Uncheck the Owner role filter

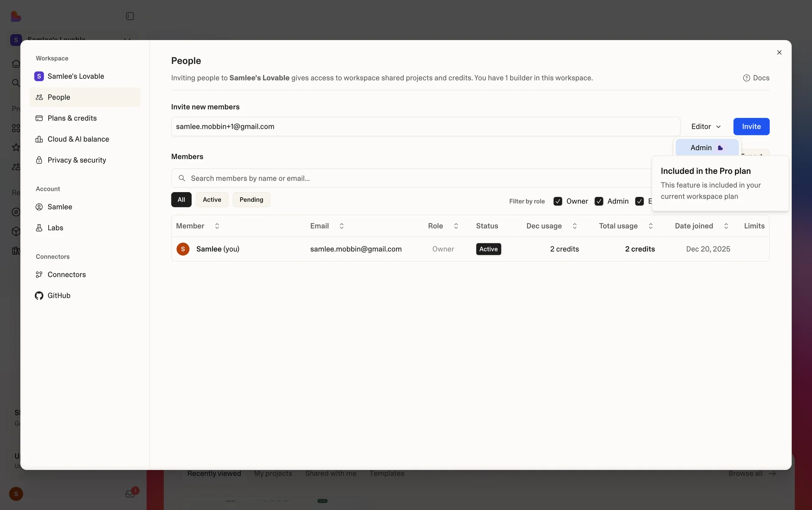(558, 201)
